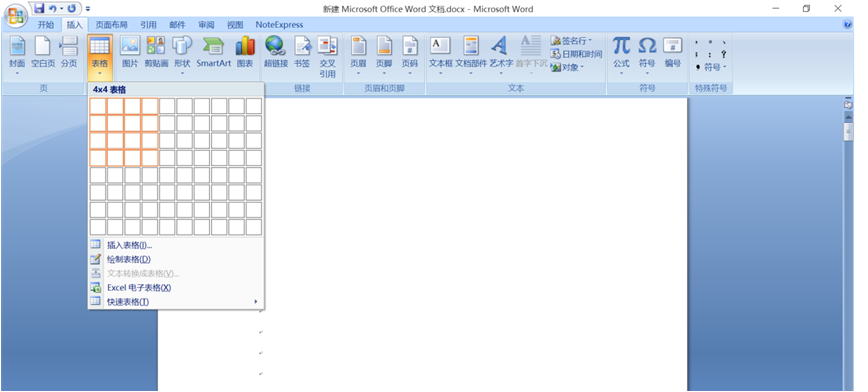Image resolution: width=868 pixels, height=392 pixels.
Task: Show the 视图 tab
Action: [x=235, y=25]
